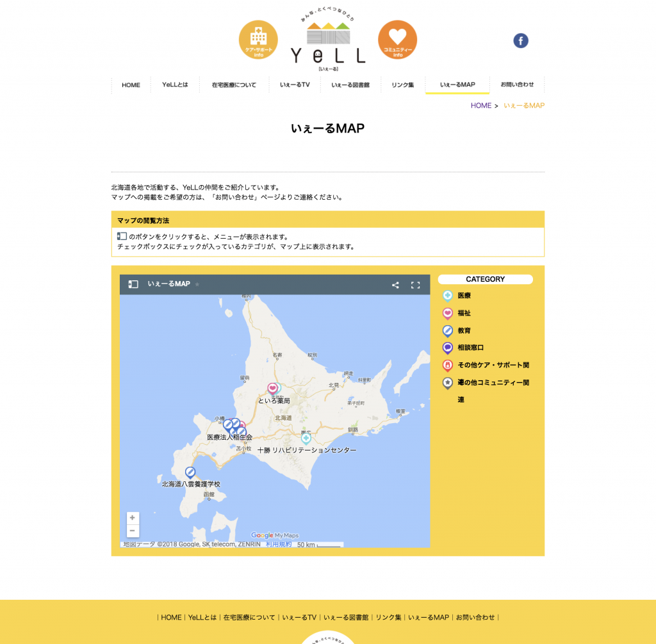Click HOME link in footer
Screen dimensions: 656x644
point(171,617)
